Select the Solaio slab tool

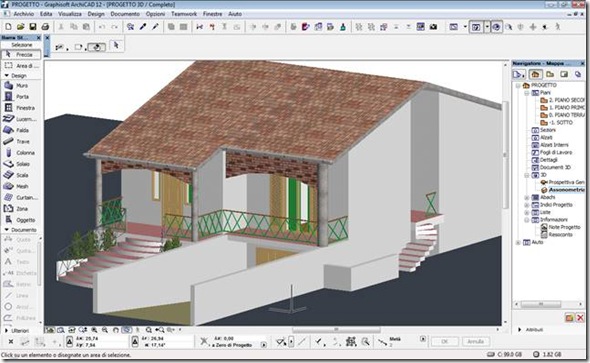coord(21,164)
